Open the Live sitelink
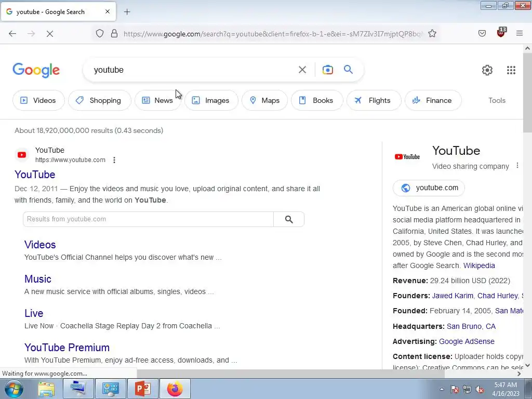 (x=34, y=313)
